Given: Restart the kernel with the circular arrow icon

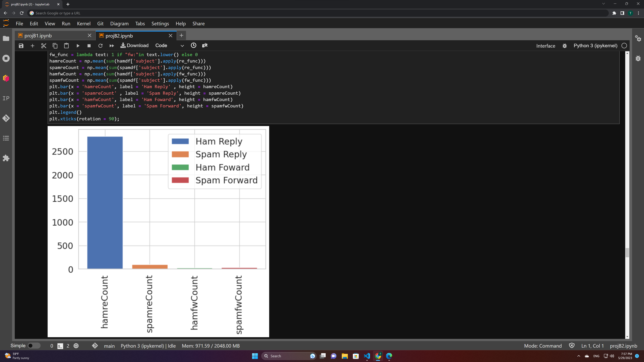Looking at the screenshot, I should coord(100,46).
